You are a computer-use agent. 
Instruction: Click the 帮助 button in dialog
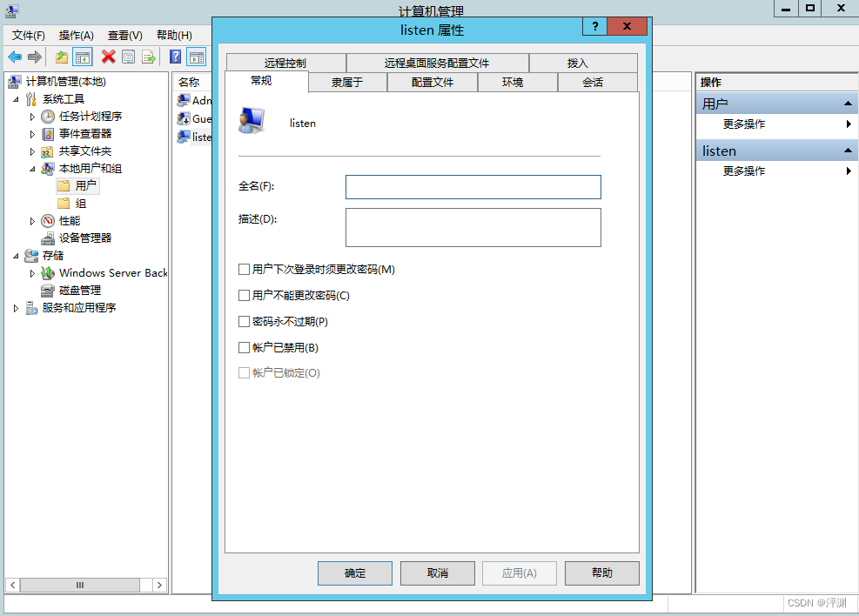pyautogui.click(x=602, y=573)
